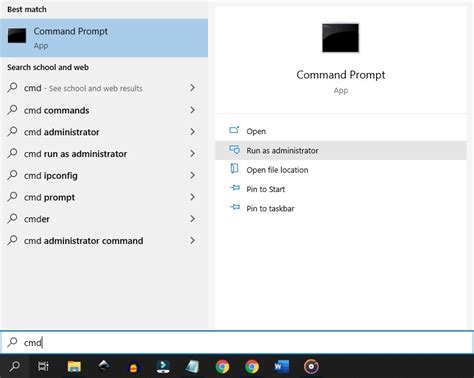Open File Explorer from the taskbar
Screen dimensions: 474x378
74,366
